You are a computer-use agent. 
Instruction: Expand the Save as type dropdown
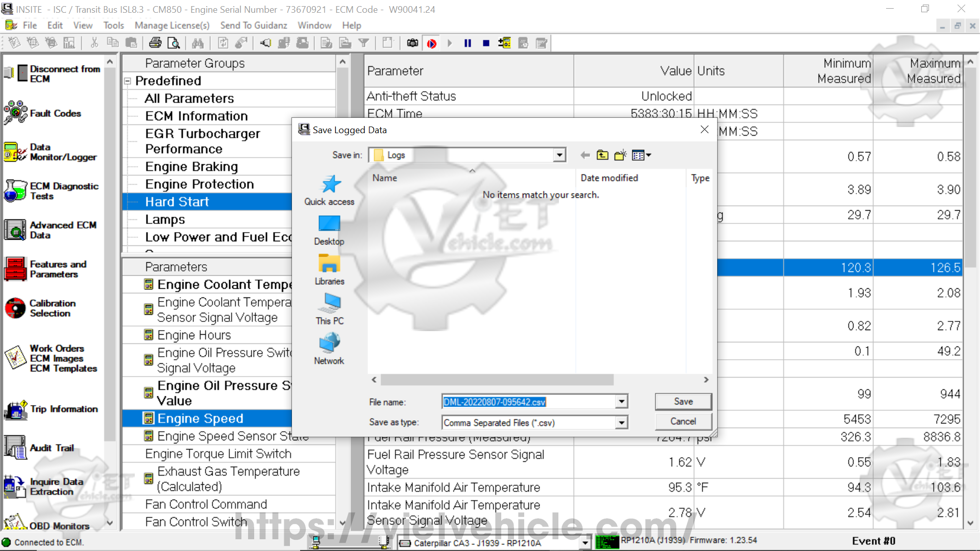click(x=621, y=423)
